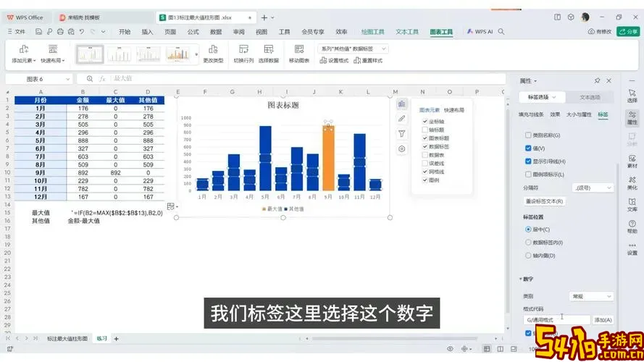The image size is (644, 362).
Task: Click the WPS AI button
Action: coord(480,32)
